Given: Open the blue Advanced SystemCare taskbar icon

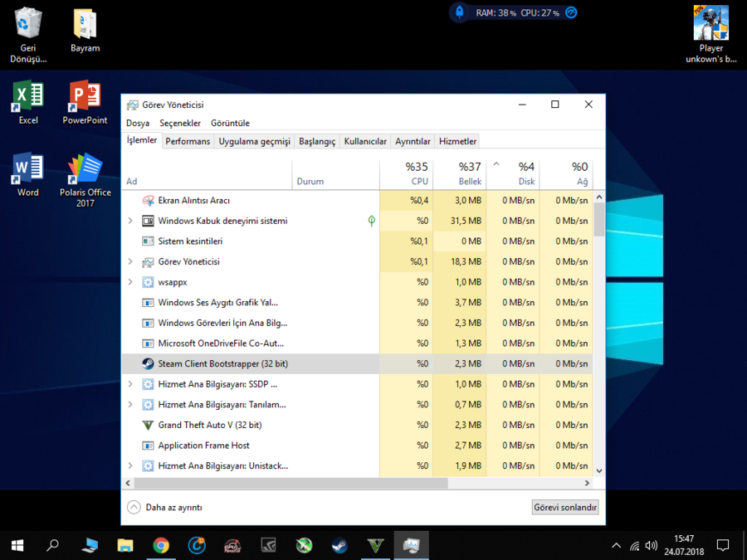Looking at the screenshot, I should click(x=197, y=545).
